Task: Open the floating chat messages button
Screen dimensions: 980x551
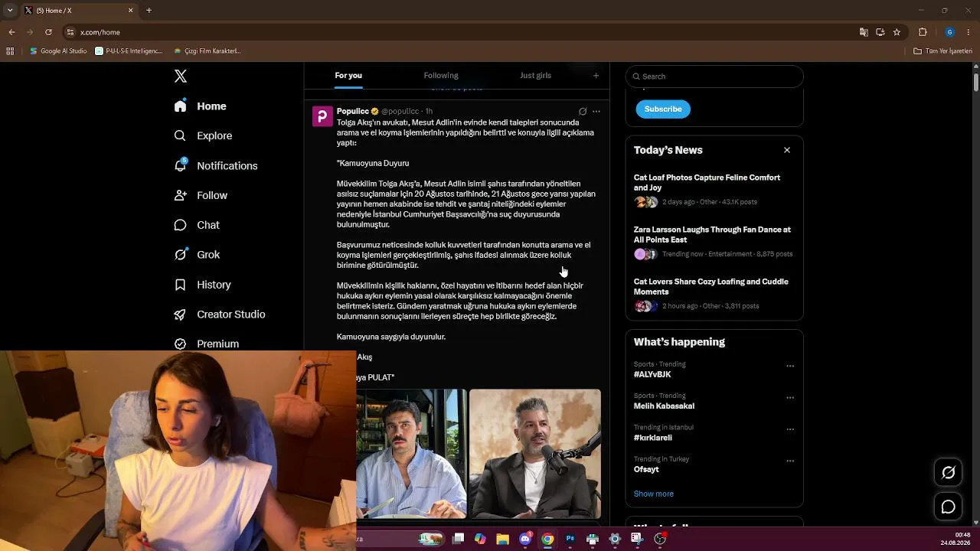Action: [x=948, y=507]
